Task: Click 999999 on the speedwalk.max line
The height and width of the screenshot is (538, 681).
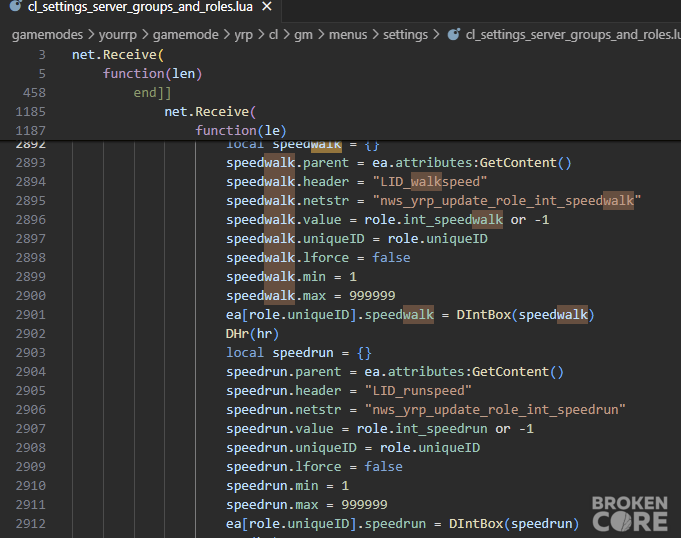Action: pyautogui.click(x=372, y=296)
